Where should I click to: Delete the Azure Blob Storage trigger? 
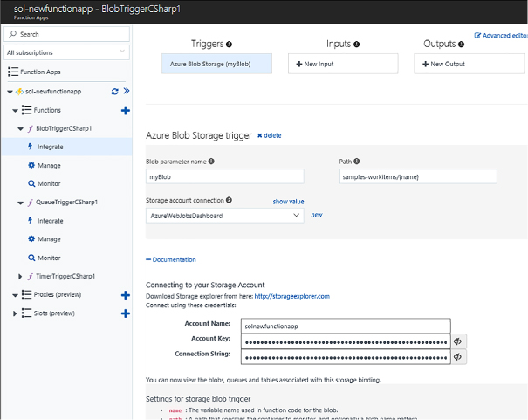pyautogui.click(x=270, y=135)
